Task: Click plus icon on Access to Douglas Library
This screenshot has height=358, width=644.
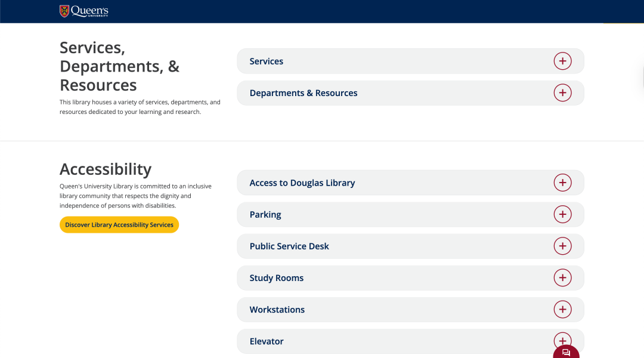Action: pyautogui.click(x=562, y=183)
